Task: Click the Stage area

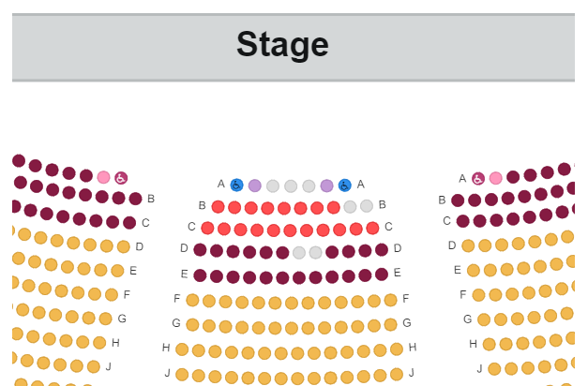Action: click(x=294, y=47)
